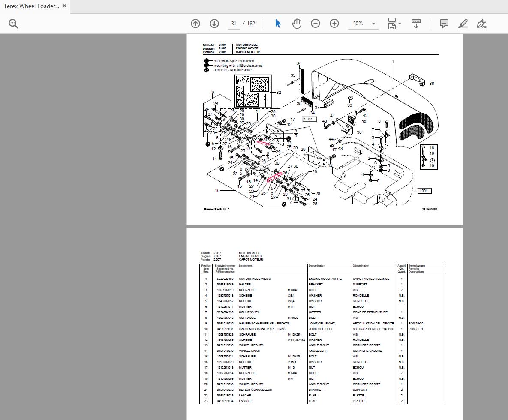Toggle the page fit display mode

pos(392,24)
